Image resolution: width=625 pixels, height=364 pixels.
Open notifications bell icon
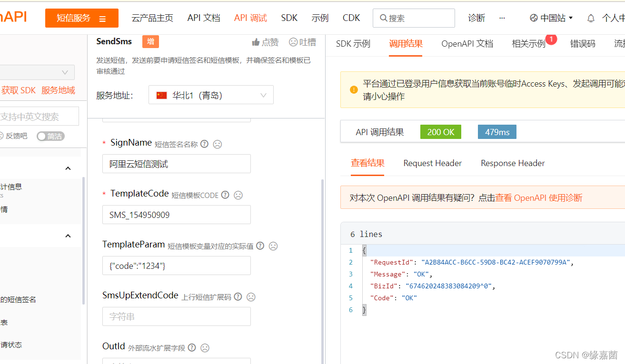[x=591, y=19]
